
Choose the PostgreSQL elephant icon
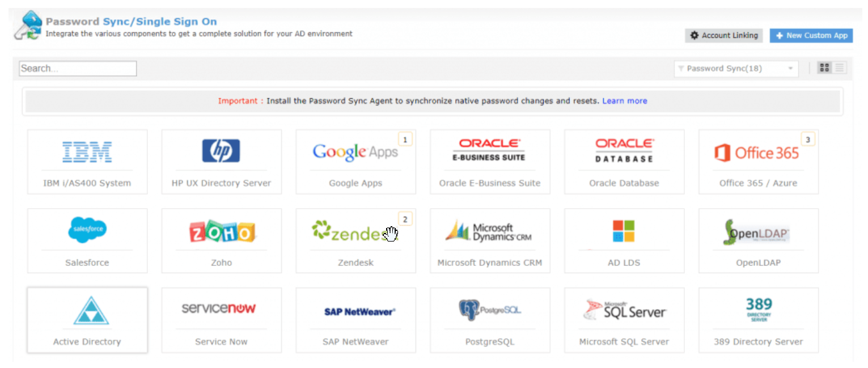[x=469, y=310]
